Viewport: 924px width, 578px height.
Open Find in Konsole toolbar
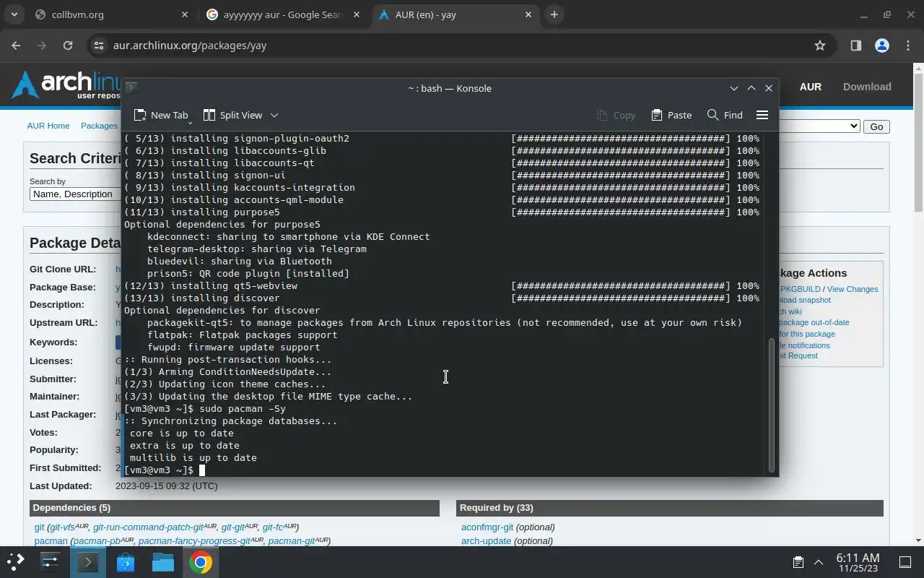click(725, 115)
